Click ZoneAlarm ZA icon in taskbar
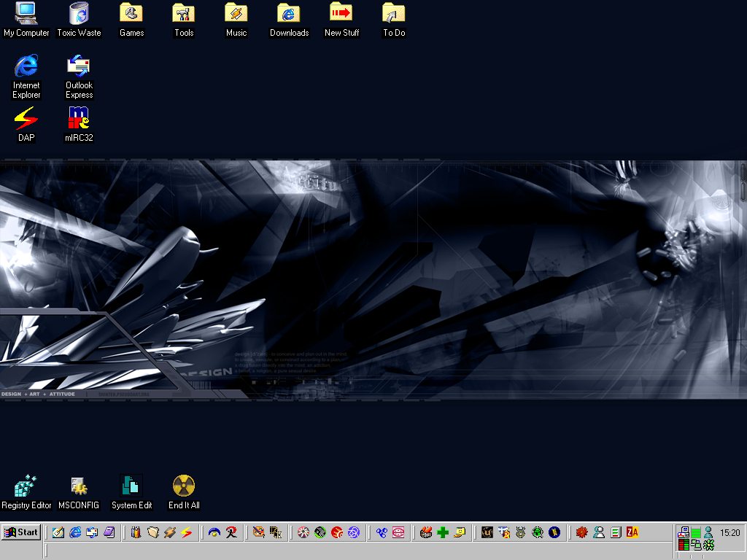Screen dimensions: 747x560 tap(632, 533)
